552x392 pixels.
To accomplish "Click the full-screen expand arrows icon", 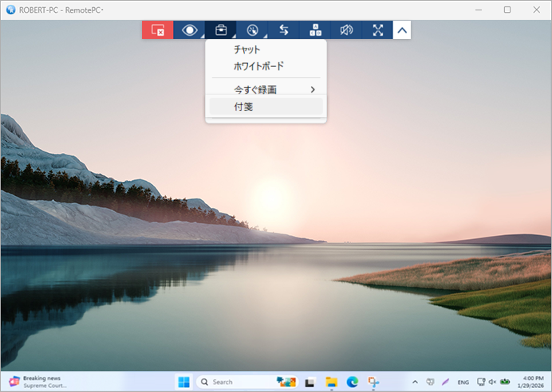I will (x=378, y=30).
